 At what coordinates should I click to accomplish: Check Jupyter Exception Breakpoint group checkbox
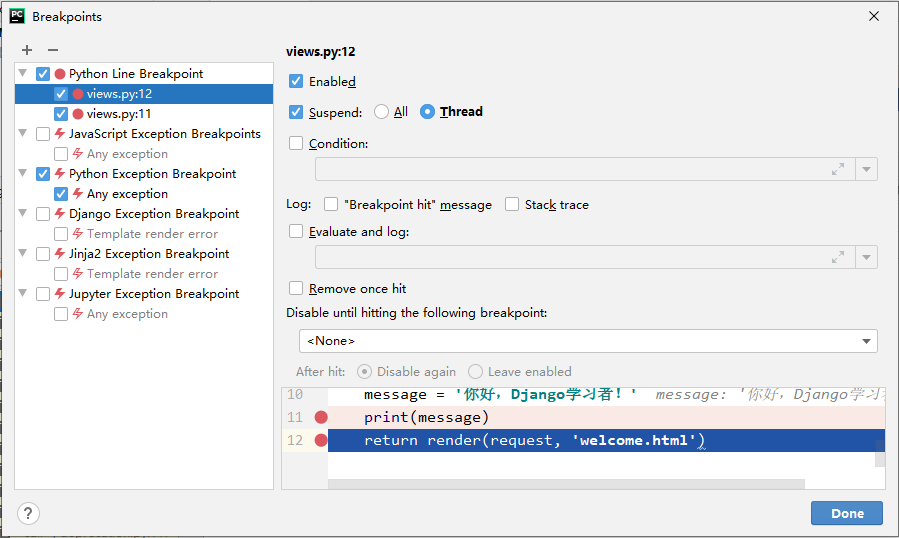pyautogui.click(x=43, y=294)
